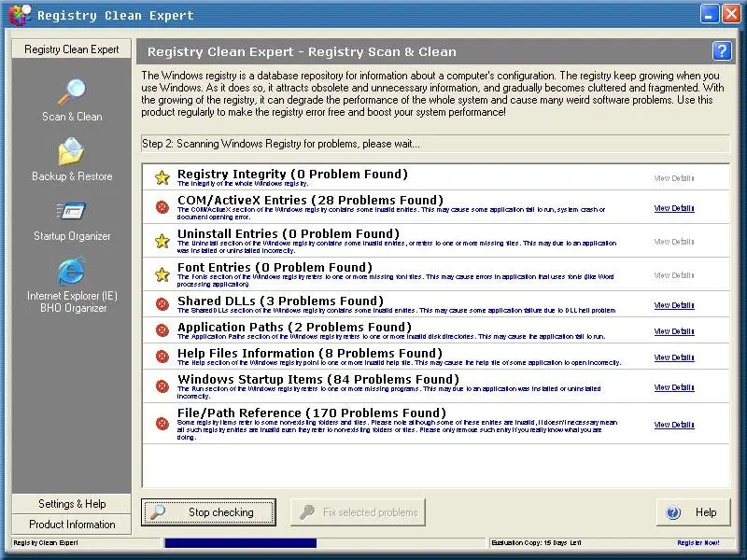Screen dimensions: 747x560
Task: Click the greyed View Details for Registry Integrity
Action: 674,178
